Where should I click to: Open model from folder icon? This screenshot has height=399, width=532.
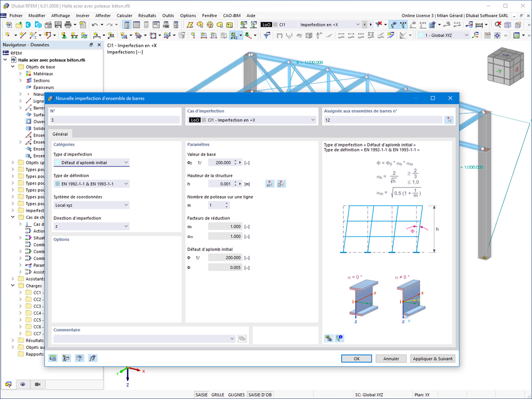pyautogui.click(x=18, y=25)
